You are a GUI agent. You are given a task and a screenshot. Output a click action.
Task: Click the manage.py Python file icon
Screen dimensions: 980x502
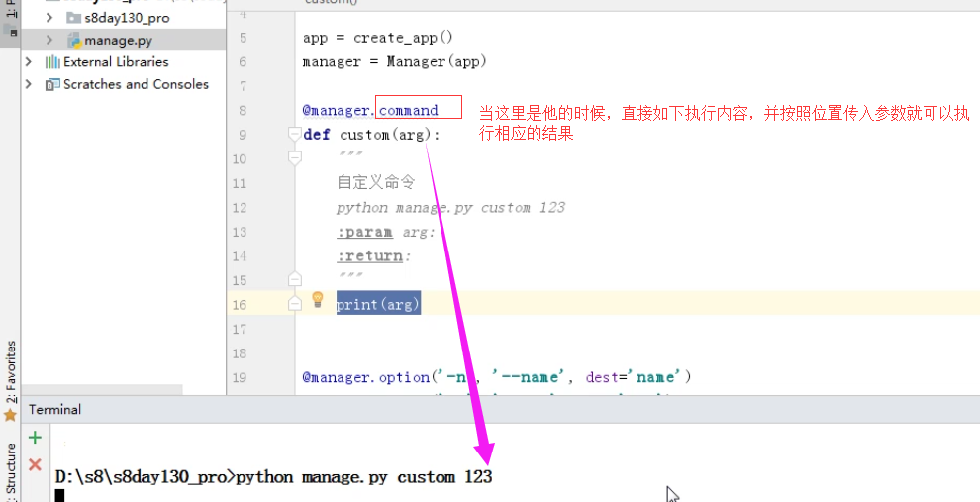pyautogui.click(x=74, y=41)
